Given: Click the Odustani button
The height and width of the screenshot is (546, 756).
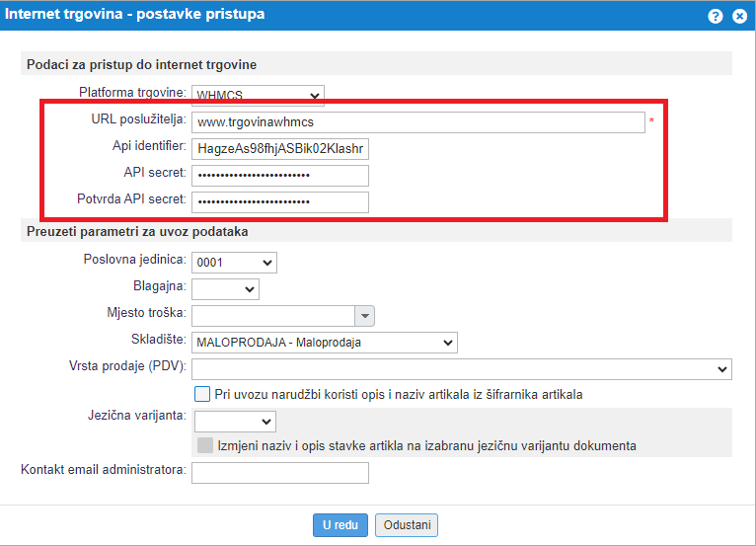Looking at the screenshot, I should [407, 525].
